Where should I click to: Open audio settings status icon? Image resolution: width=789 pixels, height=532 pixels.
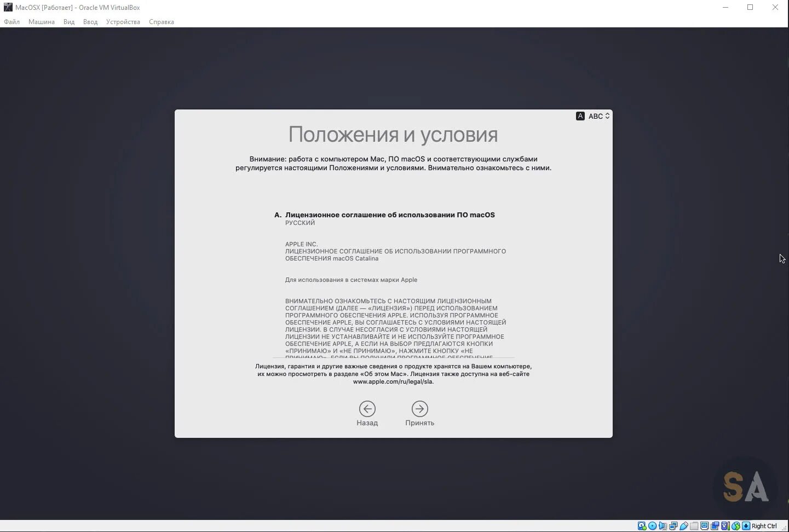[663, 526]
